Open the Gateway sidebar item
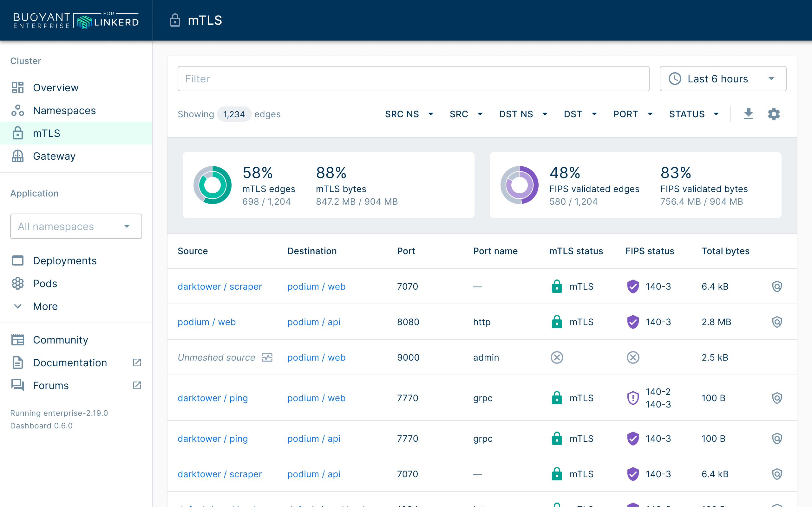This screenshot has height=507, width=812. pyautogui.click(x=54, y=156)
